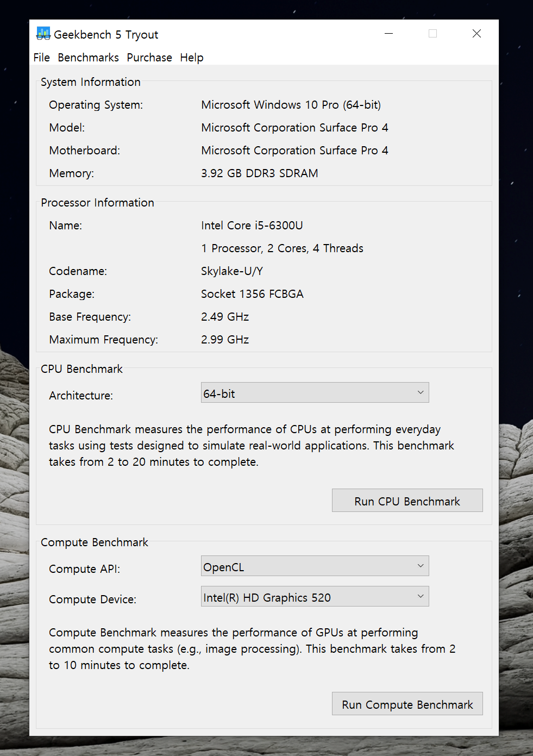533x756 pixels.
Task: Click the Geekbench app icon in title bar
Action: click(43, 34)
